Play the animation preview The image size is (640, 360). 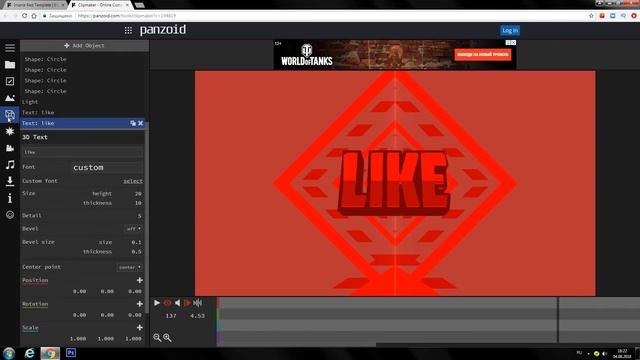tap(157, 303)
